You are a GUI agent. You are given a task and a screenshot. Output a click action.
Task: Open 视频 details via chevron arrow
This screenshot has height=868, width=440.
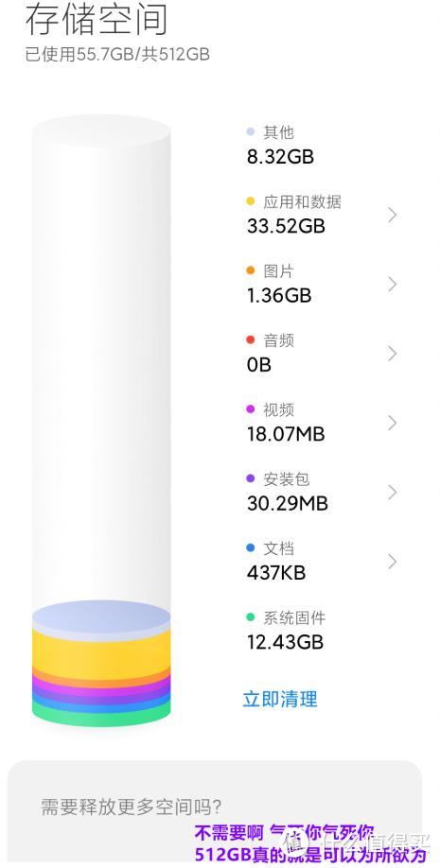[x=393, y=423]
